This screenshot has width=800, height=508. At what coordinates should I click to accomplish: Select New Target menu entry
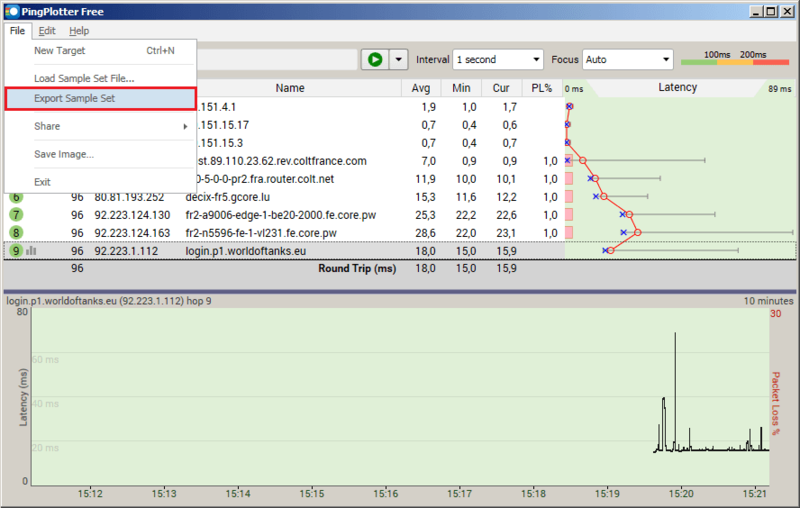60,50
